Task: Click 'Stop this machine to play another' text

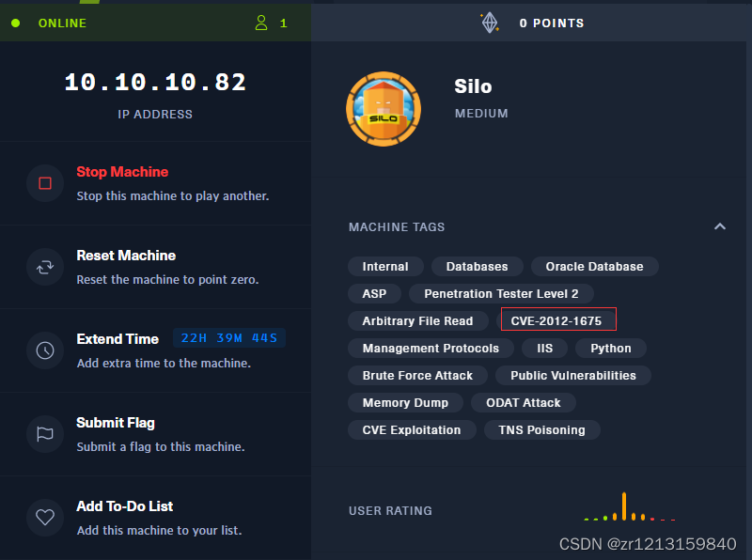Action: 173,196
